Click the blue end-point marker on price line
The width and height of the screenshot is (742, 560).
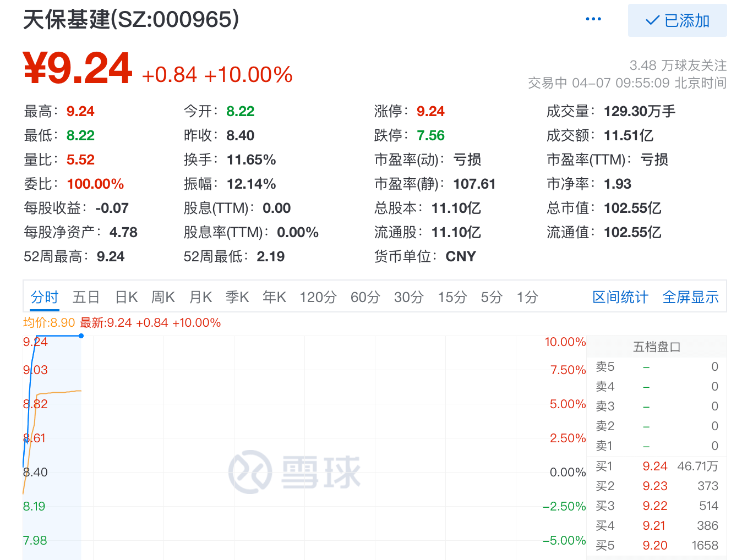click(x=81, y=336)
